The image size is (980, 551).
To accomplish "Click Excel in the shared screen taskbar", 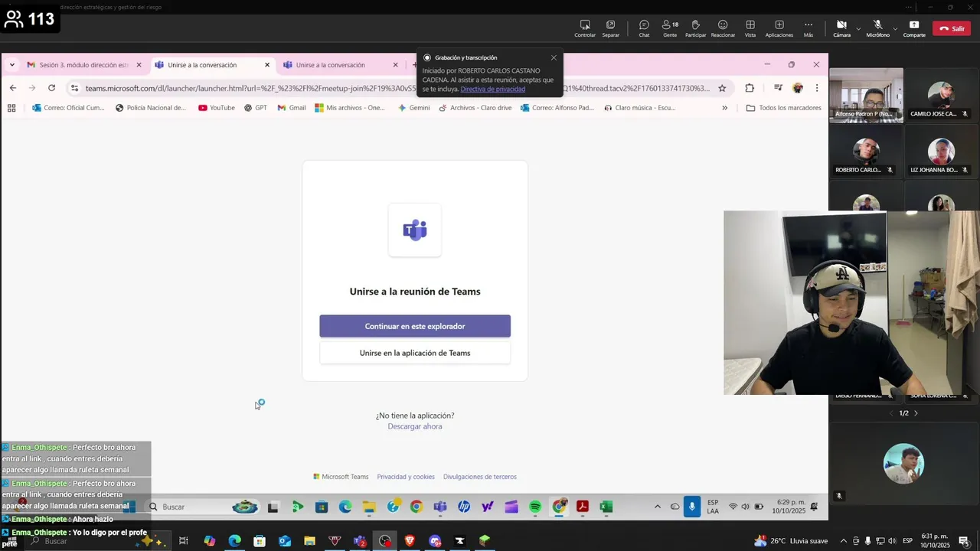I will (606, 507).
